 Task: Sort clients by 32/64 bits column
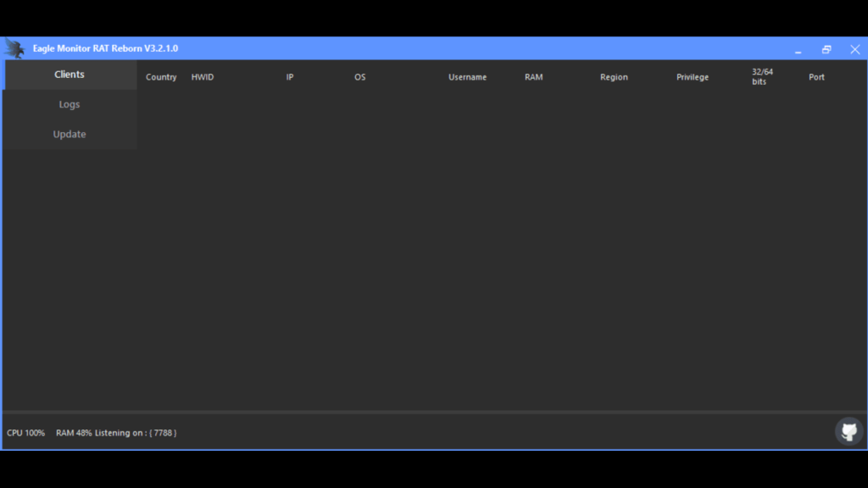coord(762,77)
